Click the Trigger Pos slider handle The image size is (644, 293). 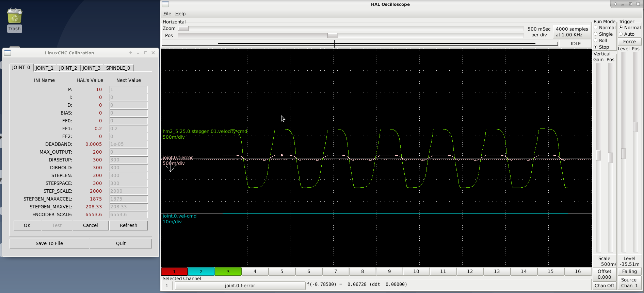pos(635,127)
